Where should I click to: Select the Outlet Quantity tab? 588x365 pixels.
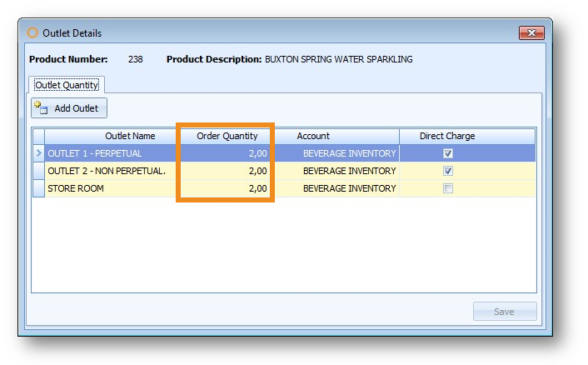pyautogui.click(x=67, y=85)
